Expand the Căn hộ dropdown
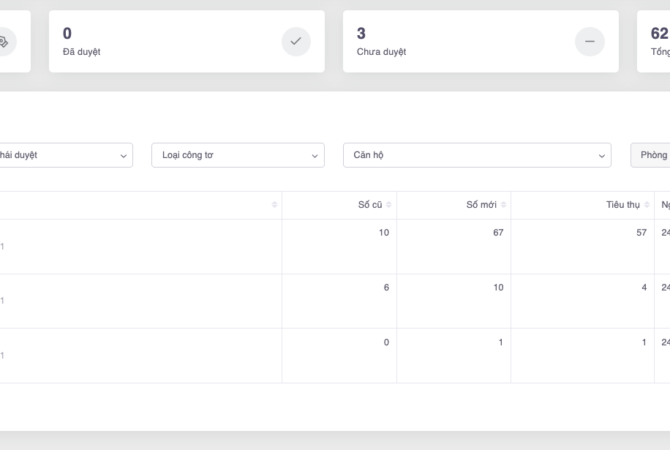This screenshot has width=670, height=450. click(x=476, y=155)
